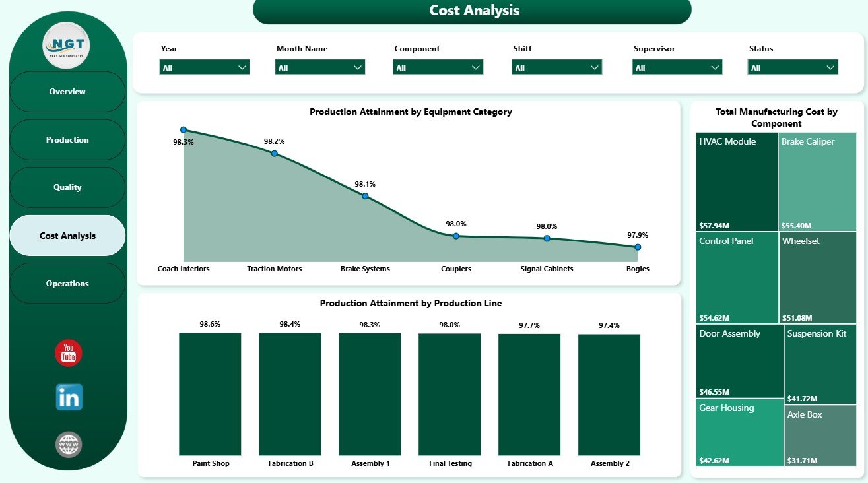The height and width of the screenshot is (483, 868).
Task: Open the Year dropdown
Action: tap(204, 67)
